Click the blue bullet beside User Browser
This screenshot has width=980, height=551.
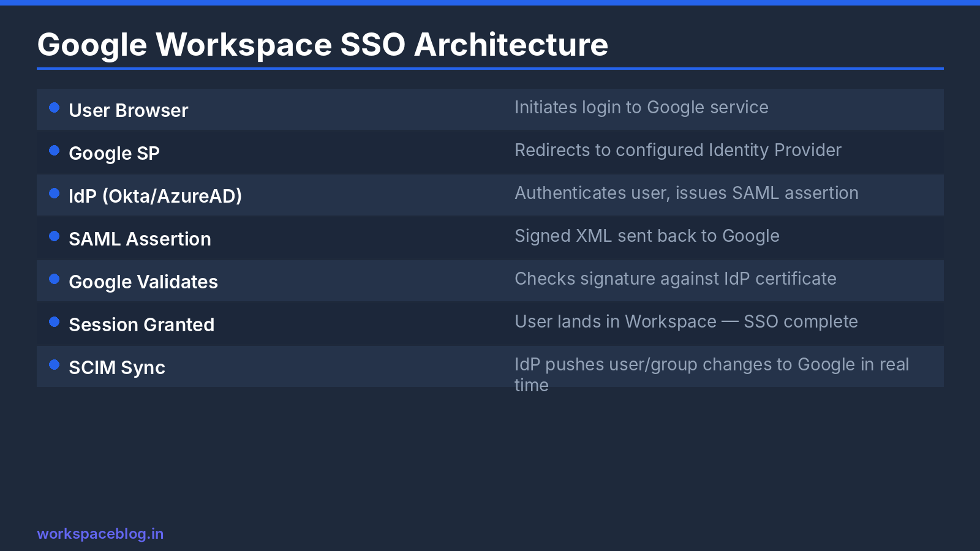[x=55, y=108]
